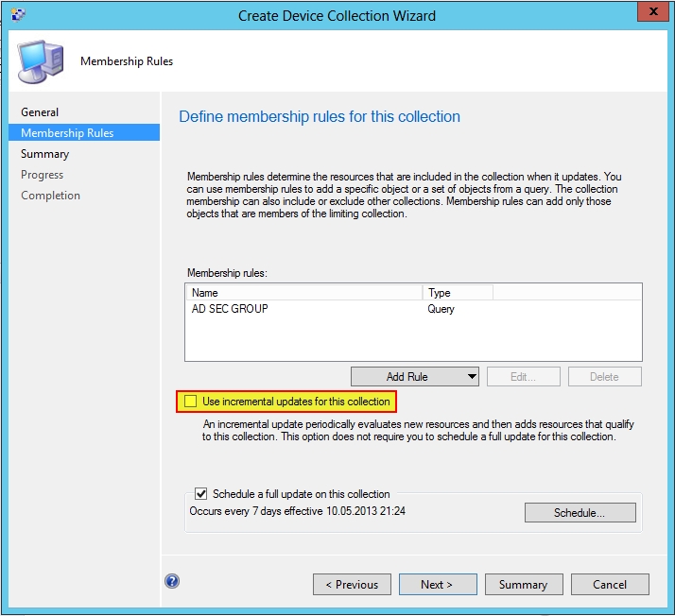Go to the General wizard step

point(40,112)
